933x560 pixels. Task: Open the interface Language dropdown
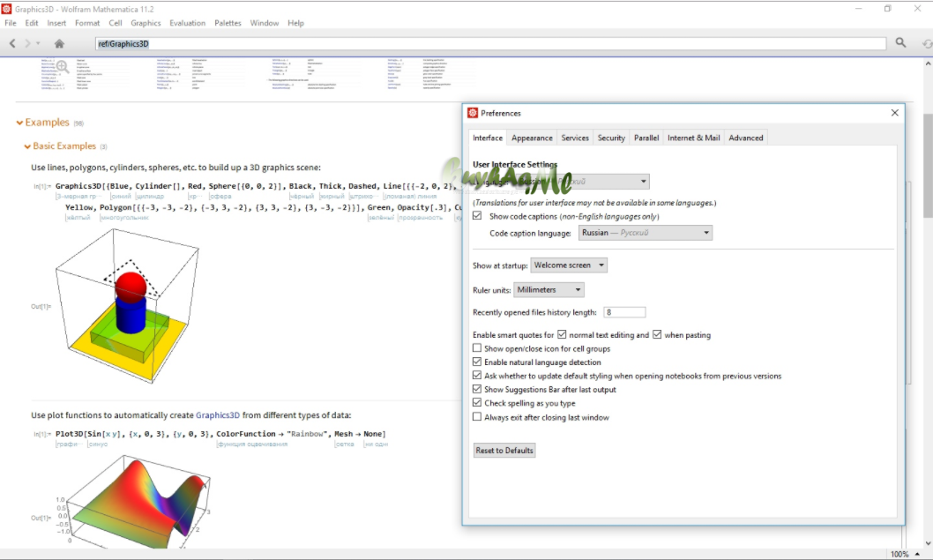pos(581,182)
